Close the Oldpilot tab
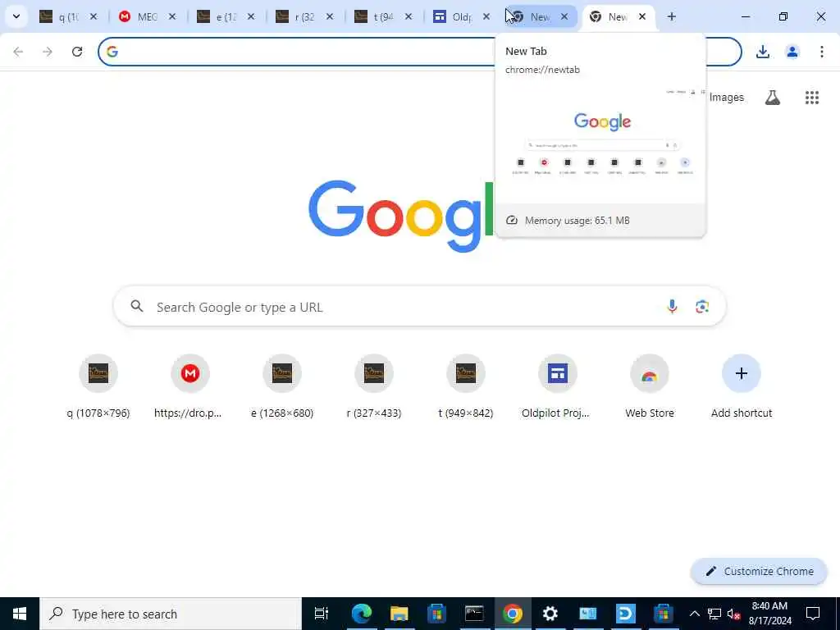 coord(486,16)
